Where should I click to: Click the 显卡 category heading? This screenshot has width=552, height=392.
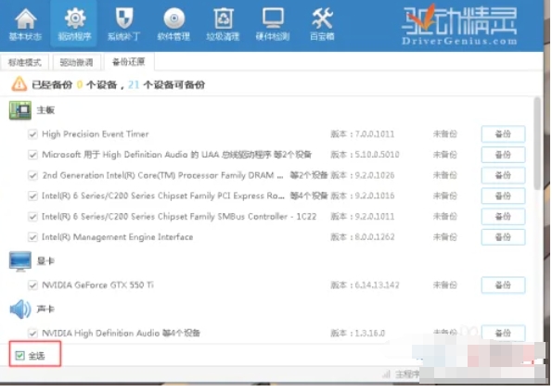pyautogui.click(x=45, y=261)
